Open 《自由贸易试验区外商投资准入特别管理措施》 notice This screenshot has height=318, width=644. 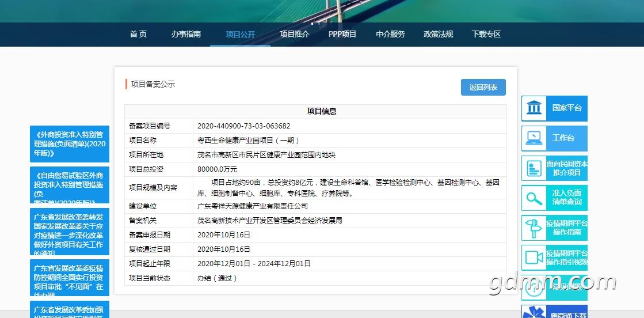coord(70,185)
